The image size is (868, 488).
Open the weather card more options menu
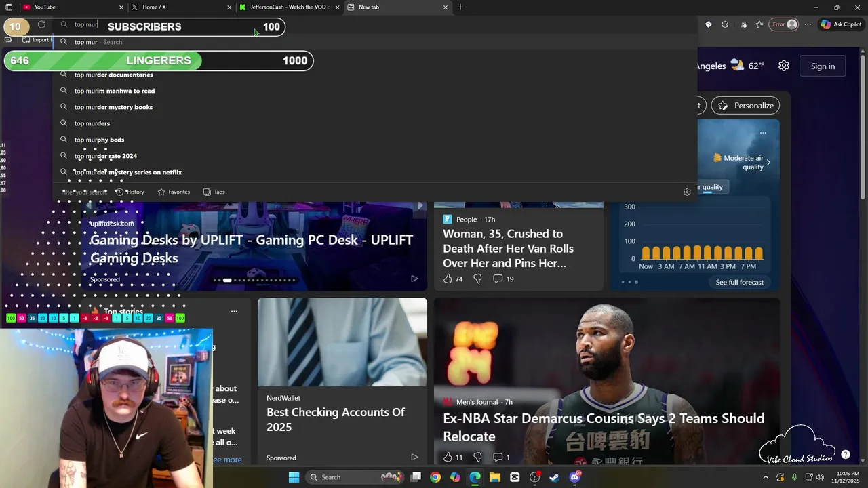pos(763,133)
